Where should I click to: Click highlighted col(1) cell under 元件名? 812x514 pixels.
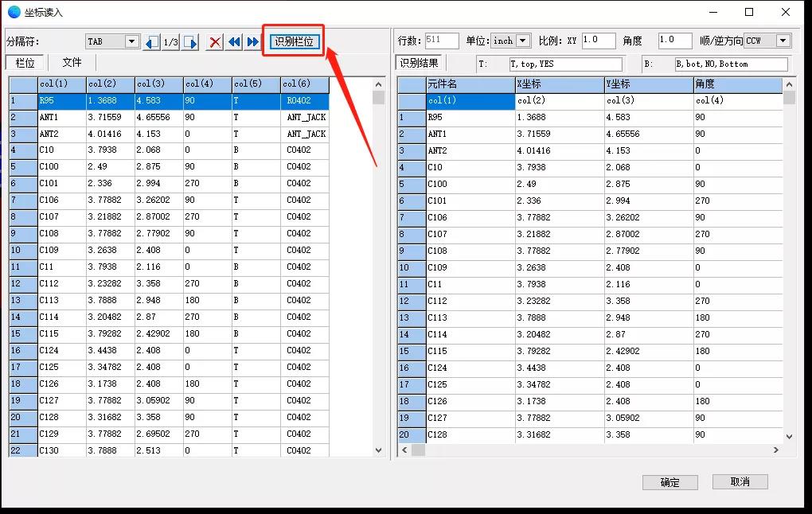coord(470,100)
